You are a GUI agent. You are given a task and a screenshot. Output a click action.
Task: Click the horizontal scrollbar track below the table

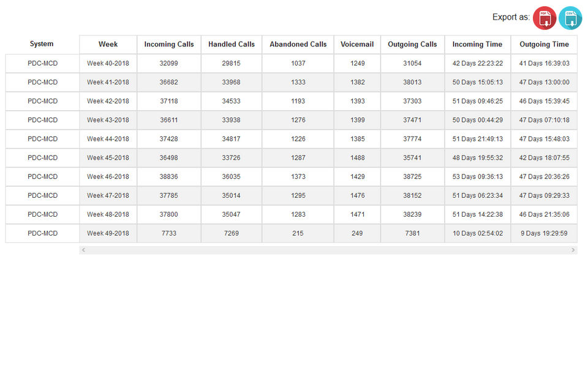point(328,250)
